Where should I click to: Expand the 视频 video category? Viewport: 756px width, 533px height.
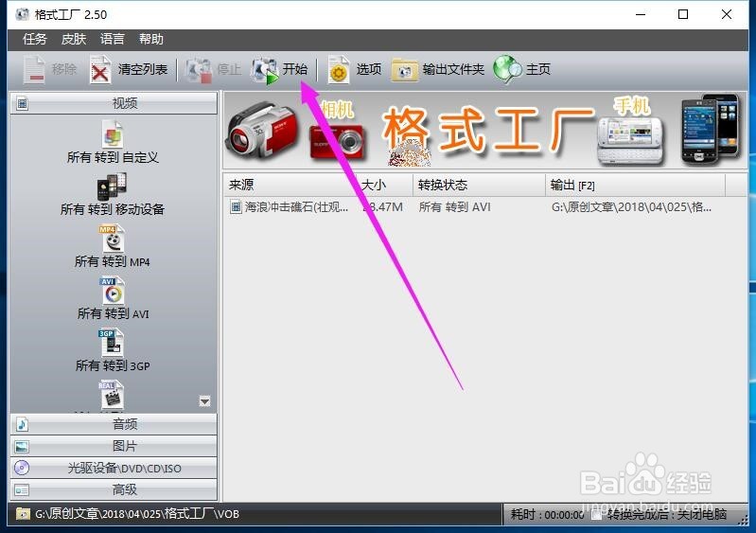[x=114, y=103]
